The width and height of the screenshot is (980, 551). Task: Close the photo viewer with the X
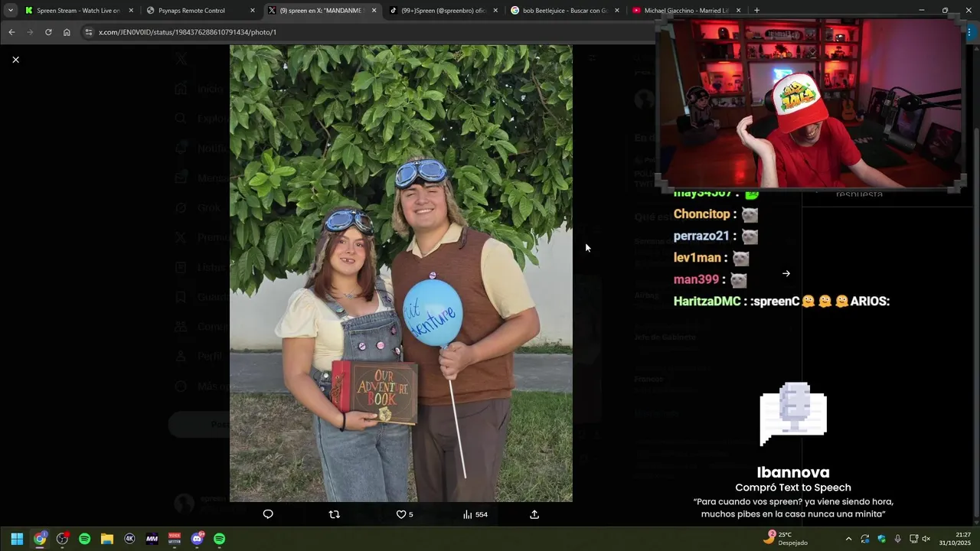15,60
